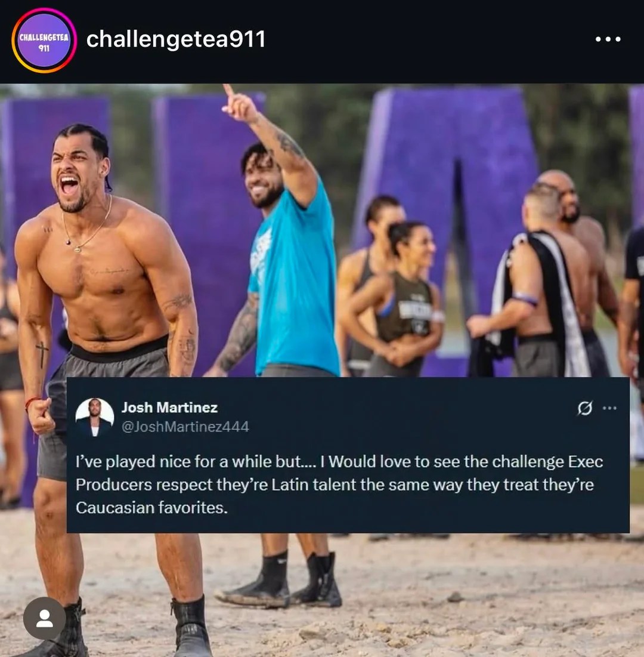Open the challengetea911 username link
Viewport: 644px width, 657px height.
point(175,39)
